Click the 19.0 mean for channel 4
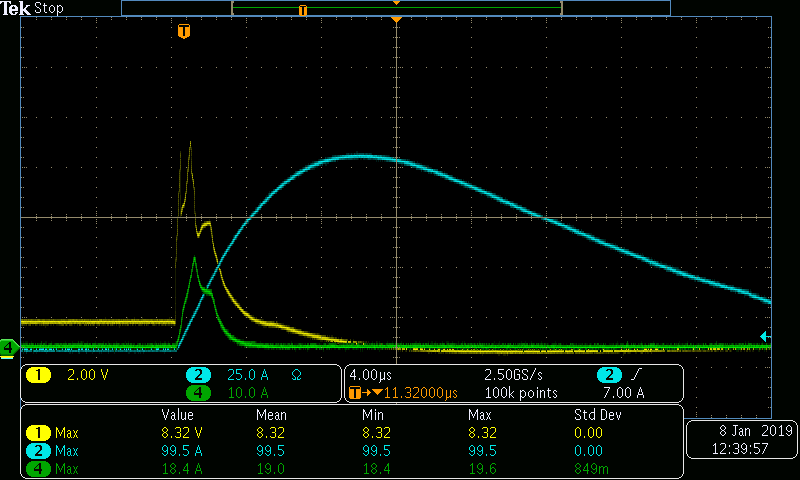Image resolution: width=800 pixels, height=480 pixels. [x=270, y=469]
